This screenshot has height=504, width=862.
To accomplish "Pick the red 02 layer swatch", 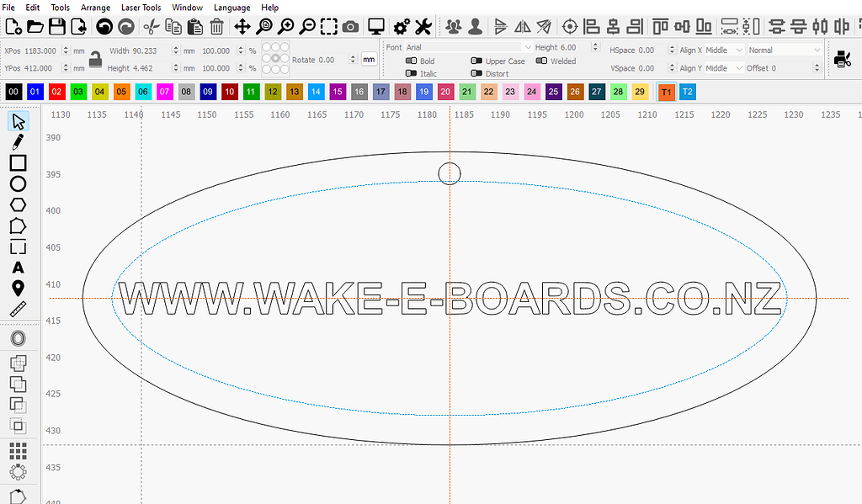I will (x=56, y=92).
